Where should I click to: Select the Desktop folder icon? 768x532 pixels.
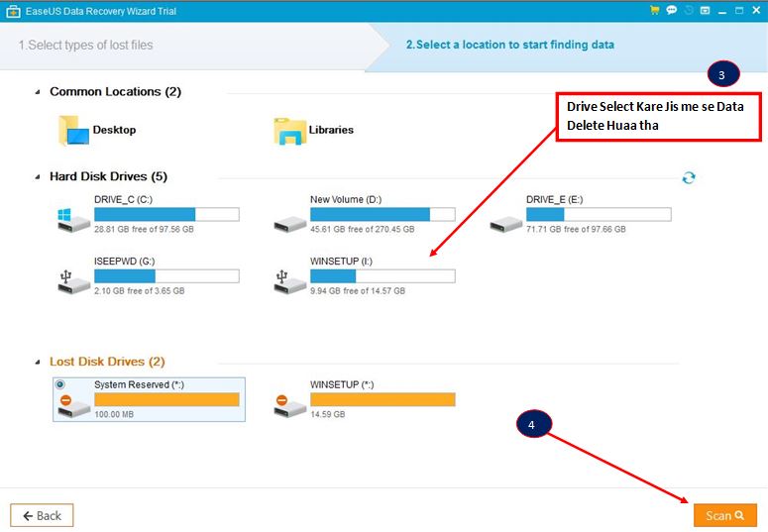[x=73, y=131]
